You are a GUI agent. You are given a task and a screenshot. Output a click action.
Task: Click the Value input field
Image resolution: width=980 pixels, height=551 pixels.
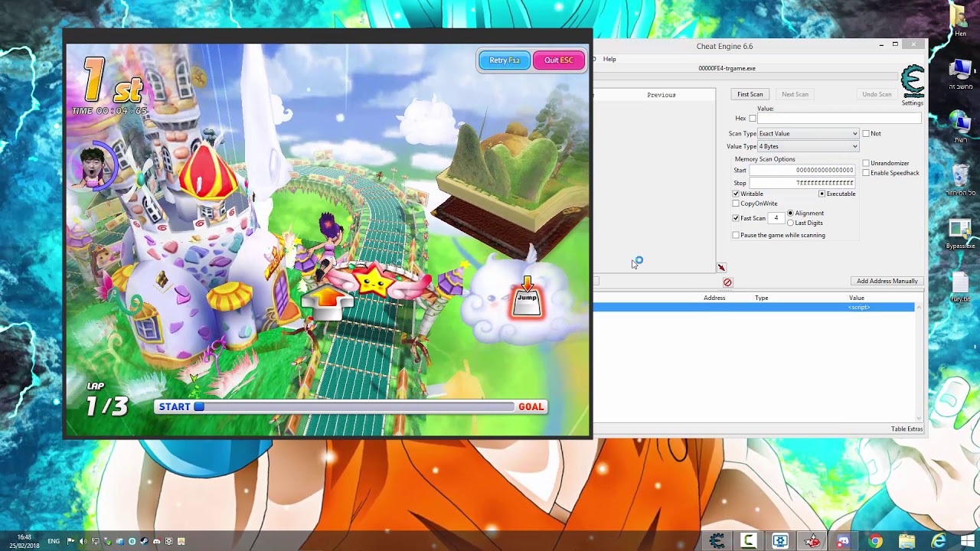[x=839, y=119]
